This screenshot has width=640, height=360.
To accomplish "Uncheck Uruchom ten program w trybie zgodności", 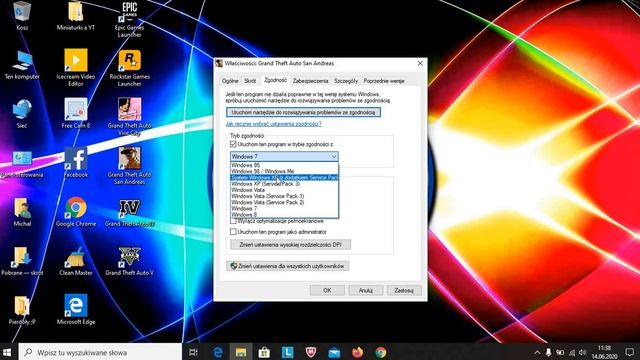I will pos(233,144).
